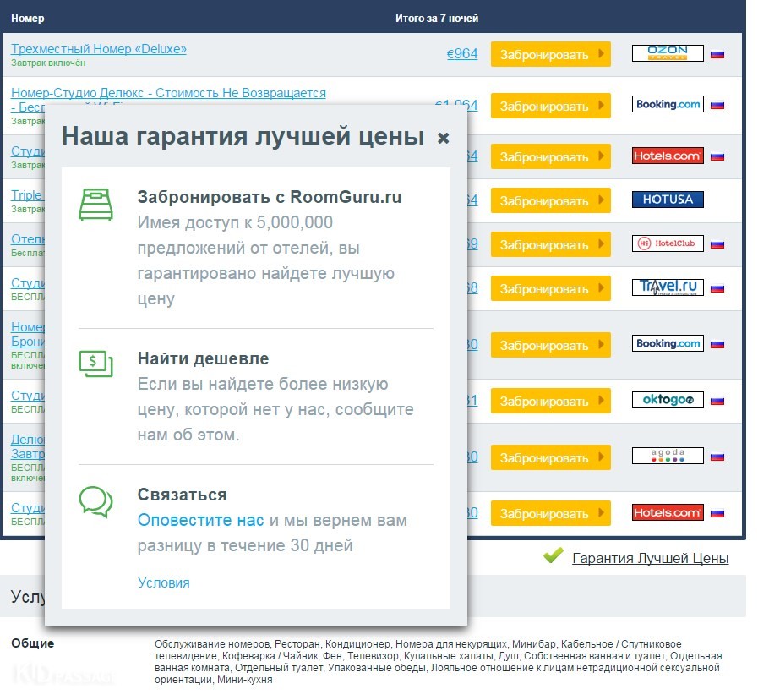Click the green checkmark by Гарантия Лучшей Цены
Viewport: 758px width, 700px height.
[554, 556]
